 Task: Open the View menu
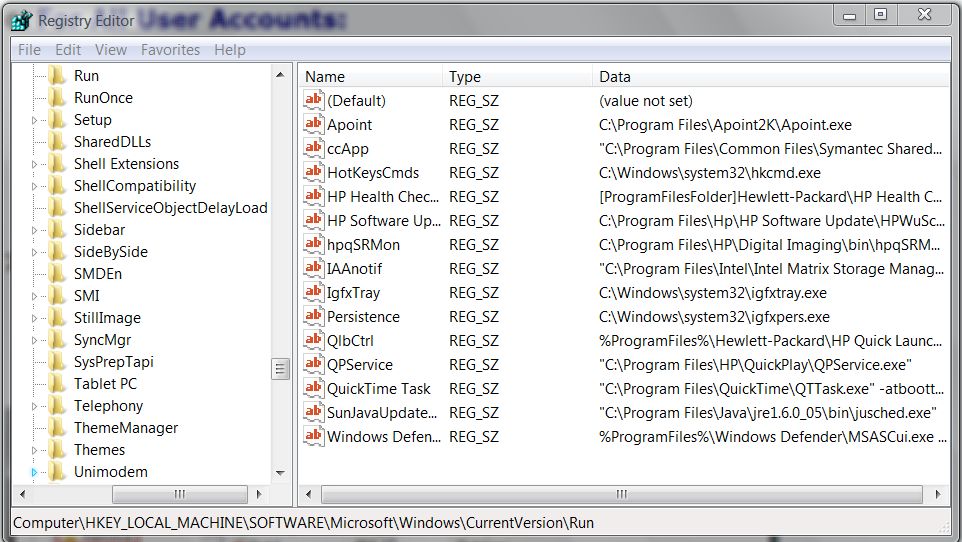tap(110, 50)
